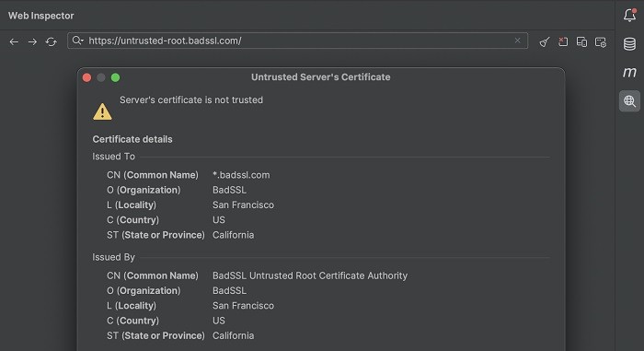Click the Web Inspector panel title
The width and height of the screenshot is (644, 351).
pyautogui.click(x=41, y=16)
